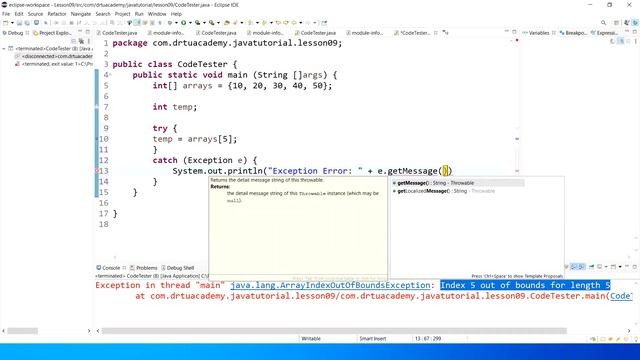Click the Save All toolbar icon
The height and width of the screenshot is (360, 640).
point(27,23)
